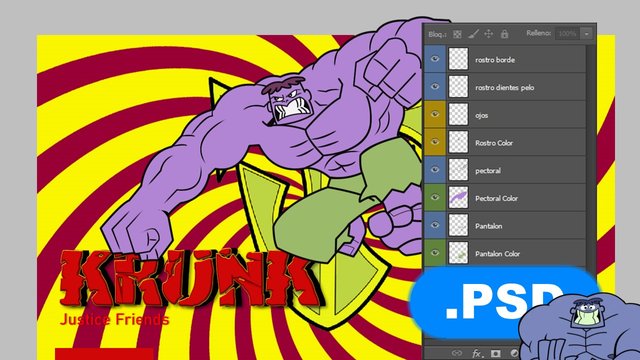Screen dimensions: 640x360
Task: Click the ojos layer thumbnail
Action: (x=458, y=114)
